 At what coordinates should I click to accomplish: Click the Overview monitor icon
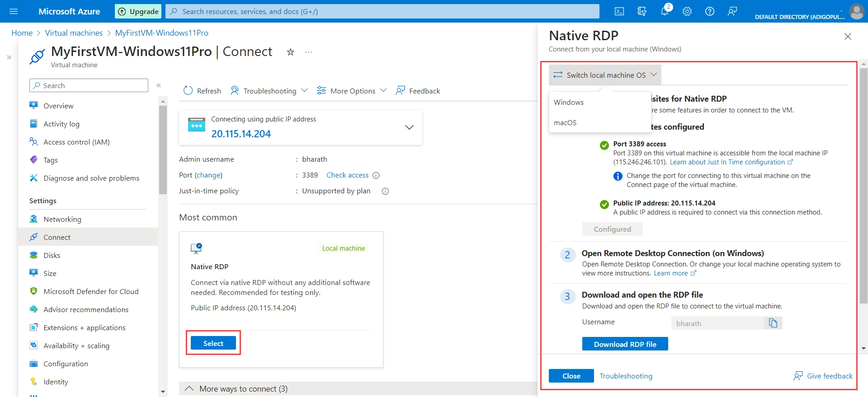[x=33, y=105]
